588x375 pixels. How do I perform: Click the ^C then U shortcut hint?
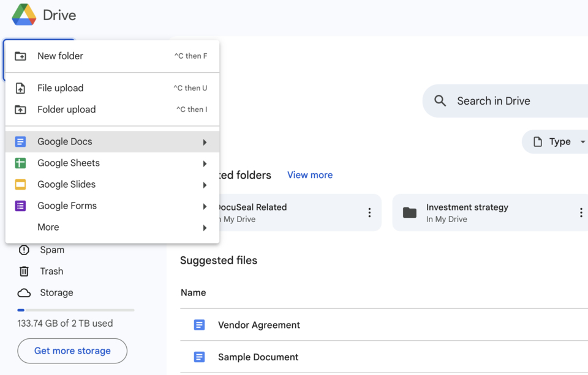click(x=190, y=89)
